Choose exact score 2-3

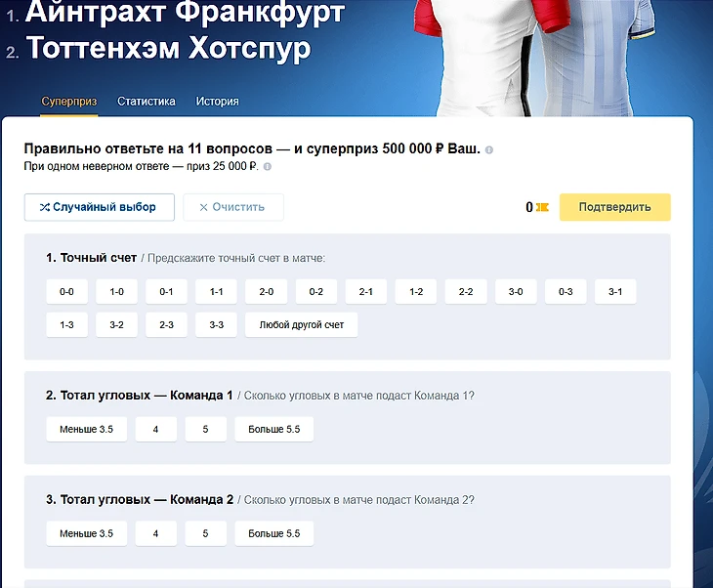pyautogui.click(x=166, y=324)
